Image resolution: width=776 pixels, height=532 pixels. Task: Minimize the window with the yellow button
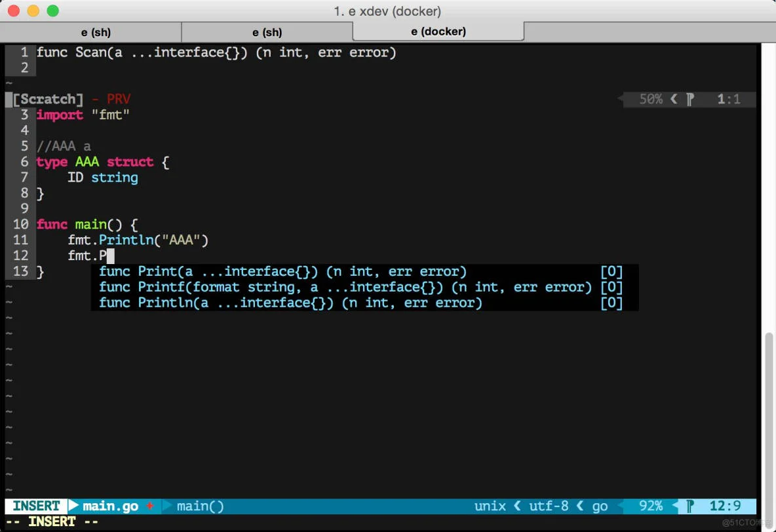[33, 10]
